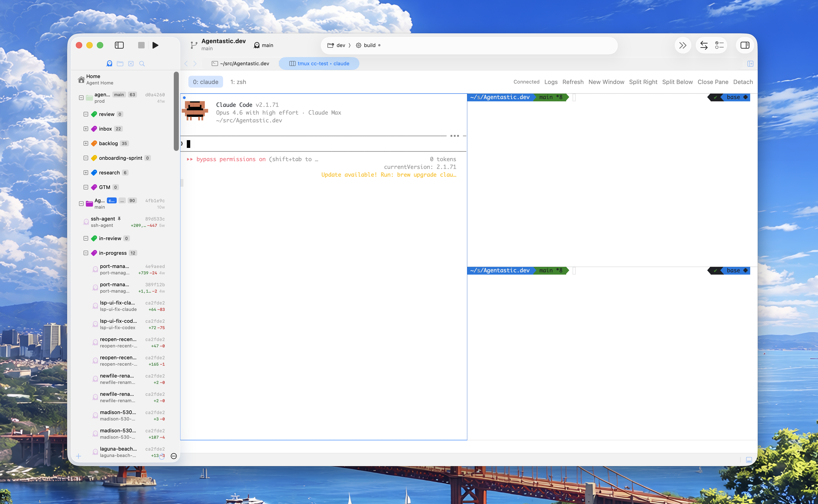Click the add pane icon at tab bar right
818x504 pixels.
(x=750, y=64)
